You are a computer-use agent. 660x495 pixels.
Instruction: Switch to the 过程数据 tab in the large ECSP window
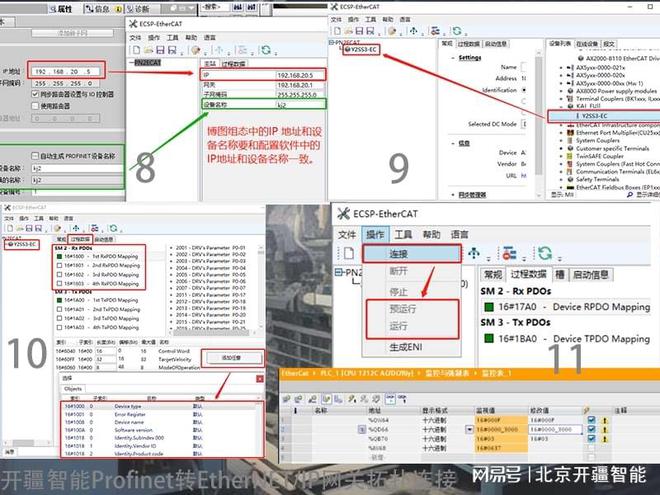pyautogui.click(x=528, y=275)
